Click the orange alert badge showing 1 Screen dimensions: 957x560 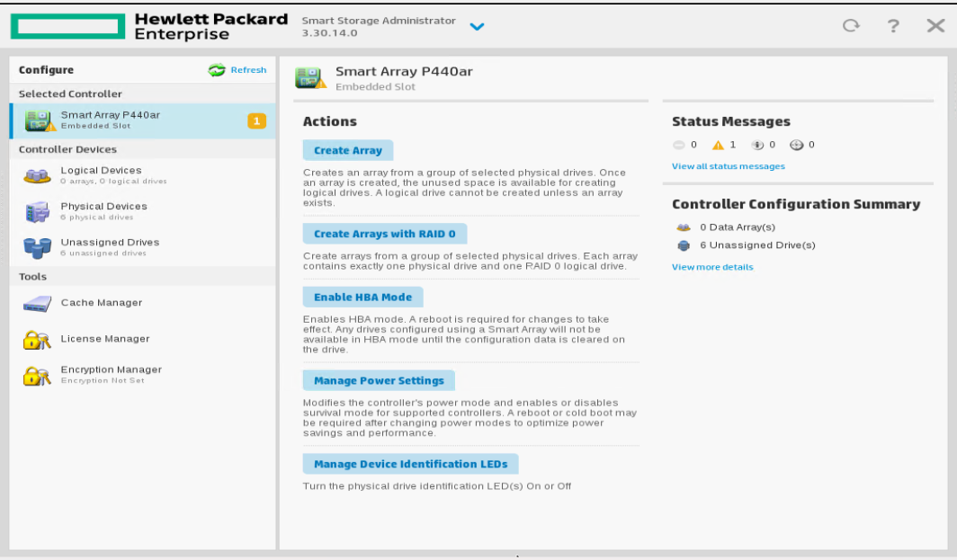click(256, 120)
